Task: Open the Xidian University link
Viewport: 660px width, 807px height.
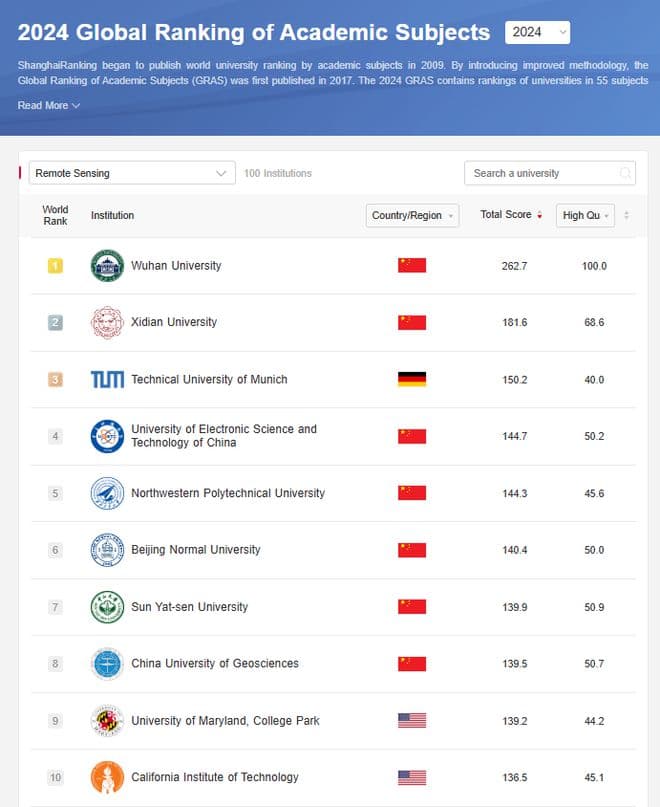Action: (x=174, y=322)
